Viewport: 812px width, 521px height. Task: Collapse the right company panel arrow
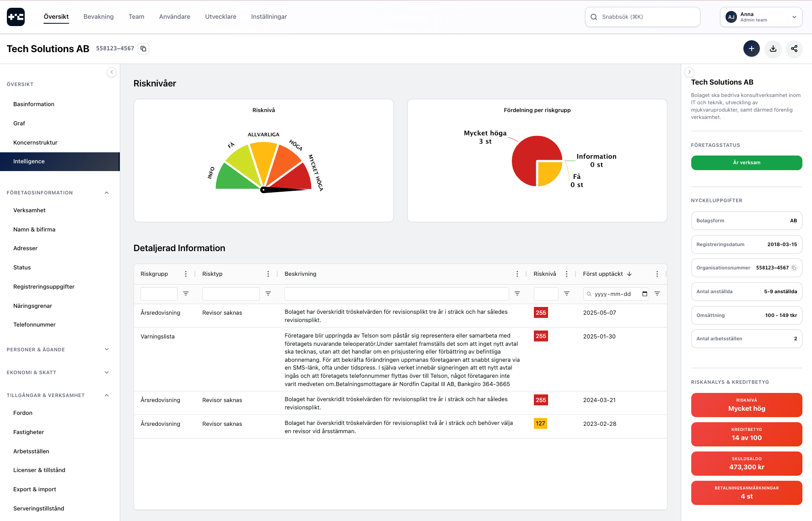[x=689, y=72]
